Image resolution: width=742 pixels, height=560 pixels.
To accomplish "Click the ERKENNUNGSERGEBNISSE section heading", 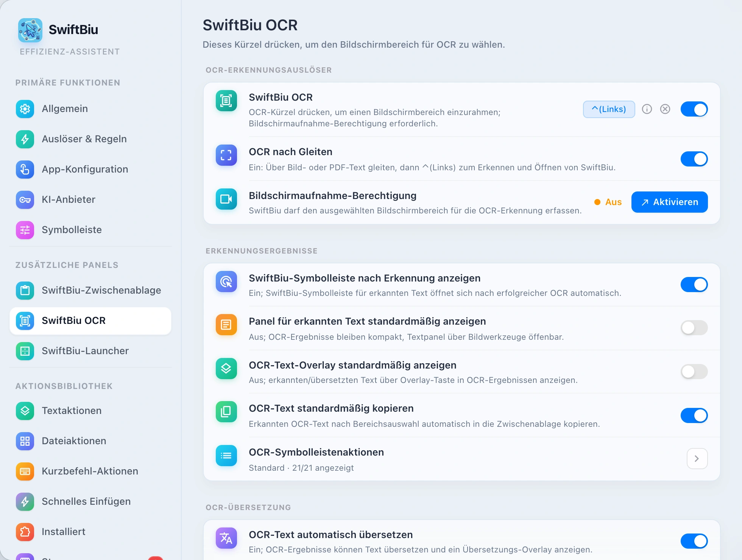I will pyautogui.click(x=262, y=251).
